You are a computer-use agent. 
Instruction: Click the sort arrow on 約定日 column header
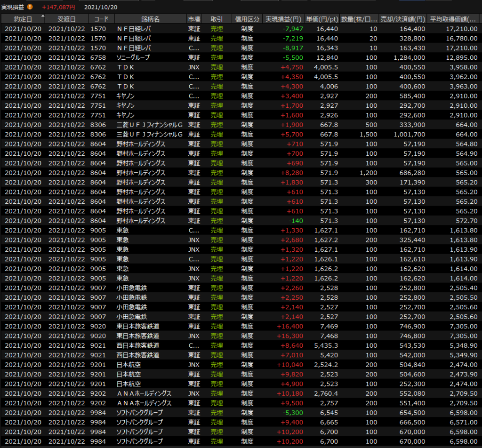point(43,16)
